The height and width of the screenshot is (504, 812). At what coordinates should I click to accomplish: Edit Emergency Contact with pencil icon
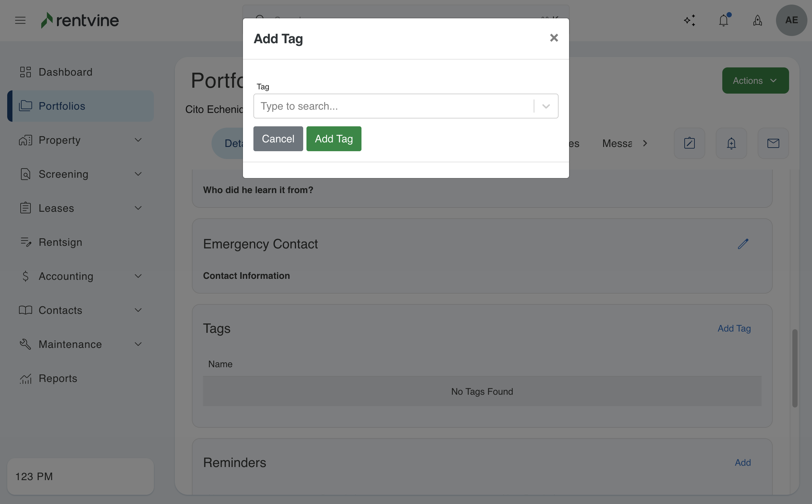pyautogui.click(x=743, y=244)
